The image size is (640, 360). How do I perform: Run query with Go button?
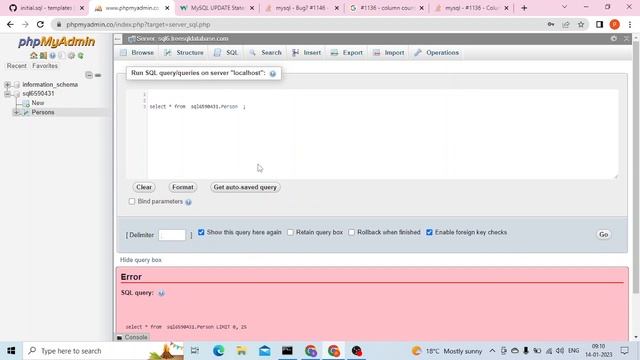tap(604, 235)
